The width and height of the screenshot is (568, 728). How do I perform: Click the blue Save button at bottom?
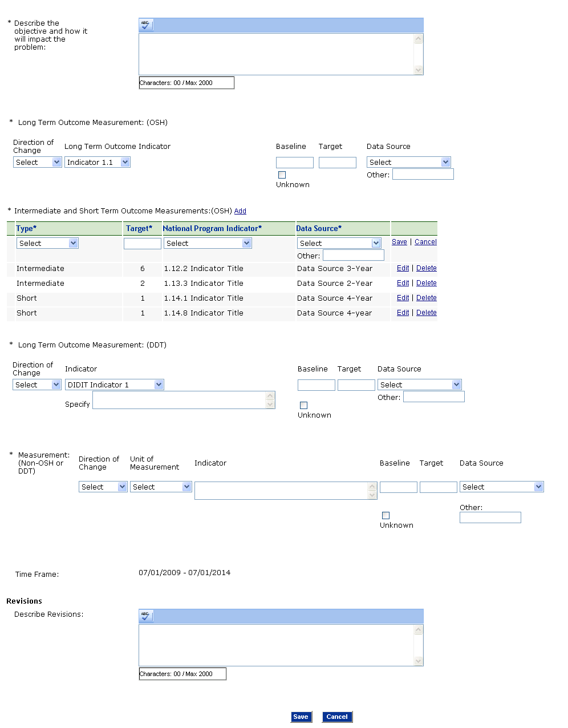[301, 717]
